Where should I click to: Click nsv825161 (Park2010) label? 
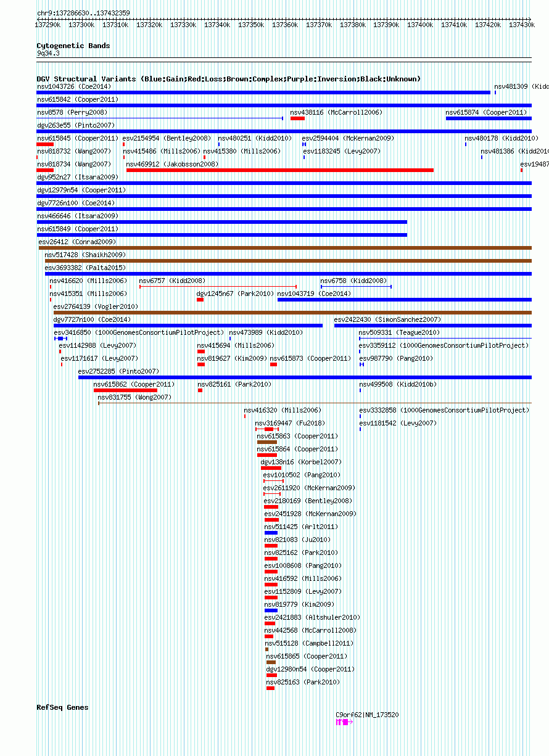point(234,384)
